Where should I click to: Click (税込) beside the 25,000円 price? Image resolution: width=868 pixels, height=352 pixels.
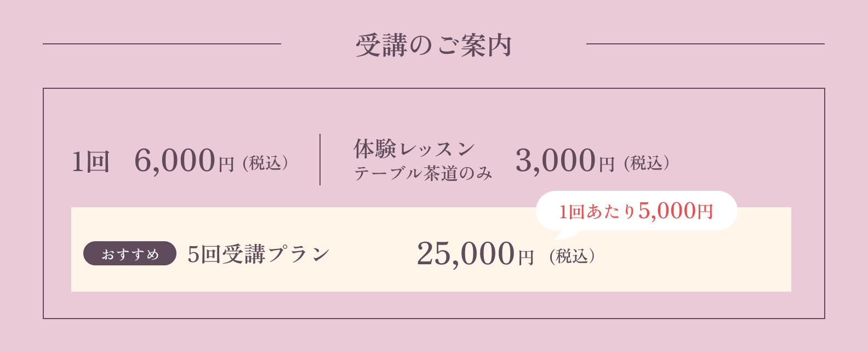[572, 256]
